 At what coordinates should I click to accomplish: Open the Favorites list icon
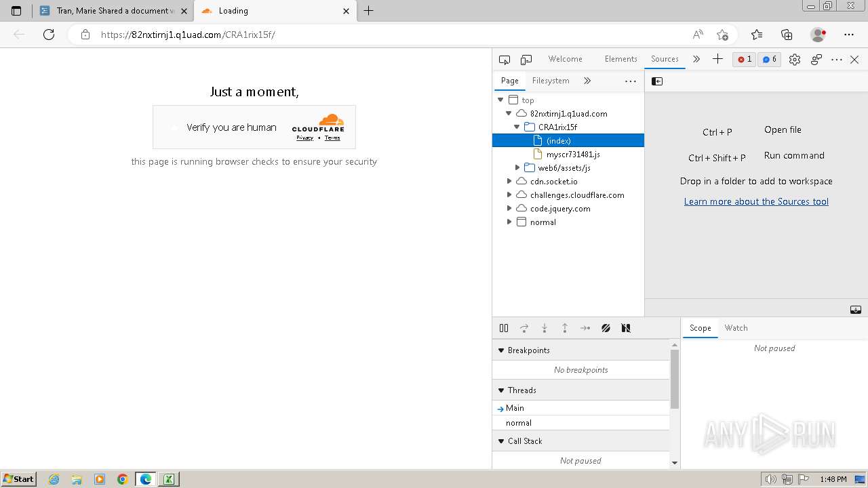pos(757,35)
